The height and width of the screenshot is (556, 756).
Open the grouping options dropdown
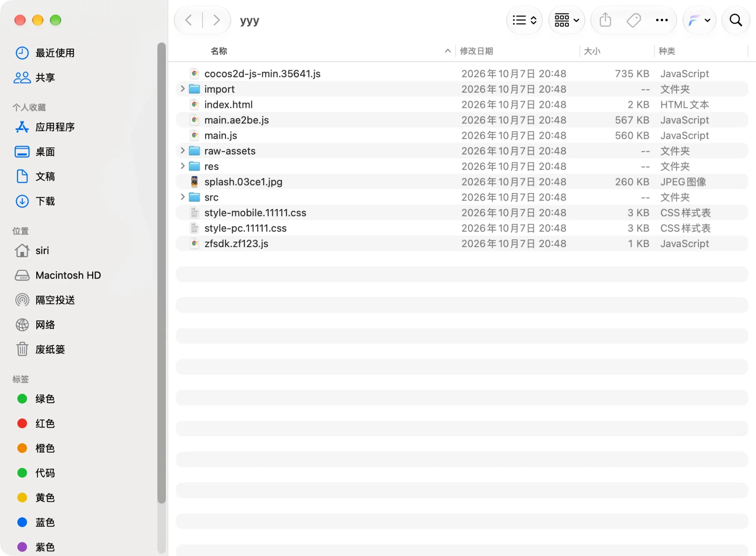coord(567,20)
